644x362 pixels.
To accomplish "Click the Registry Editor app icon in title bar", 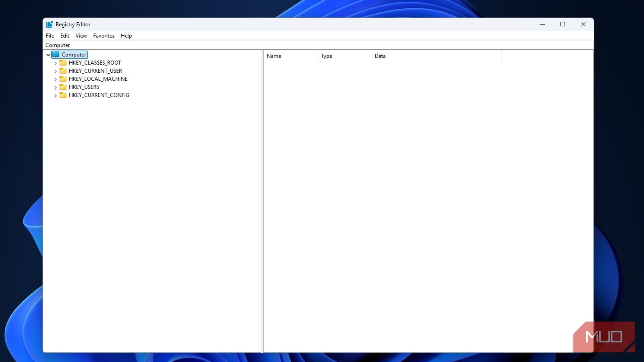I will pyautogui.click(x=50, y=24).
